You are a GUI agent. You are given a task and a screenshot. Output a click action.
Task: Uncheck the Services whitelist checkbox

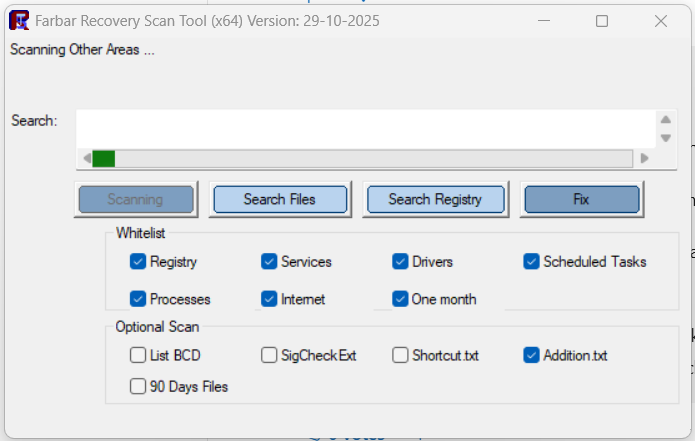[269, 261]
